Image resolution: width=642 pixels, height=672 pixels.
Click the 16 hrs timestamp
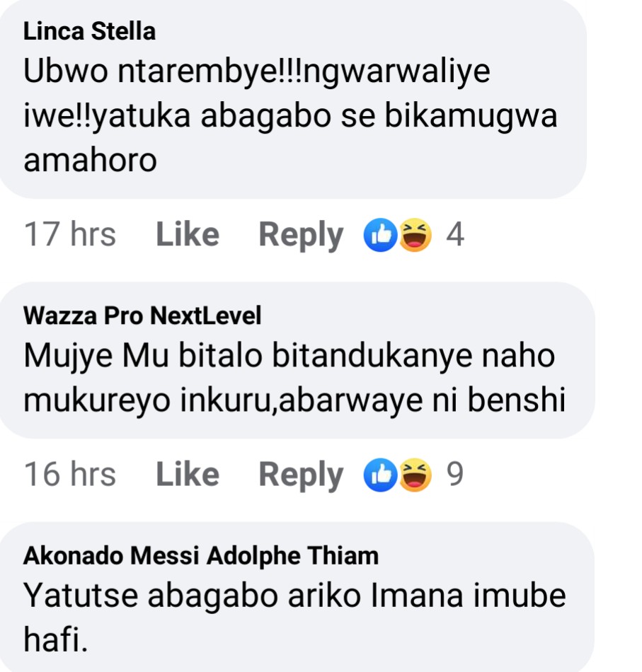pos(70,475)
